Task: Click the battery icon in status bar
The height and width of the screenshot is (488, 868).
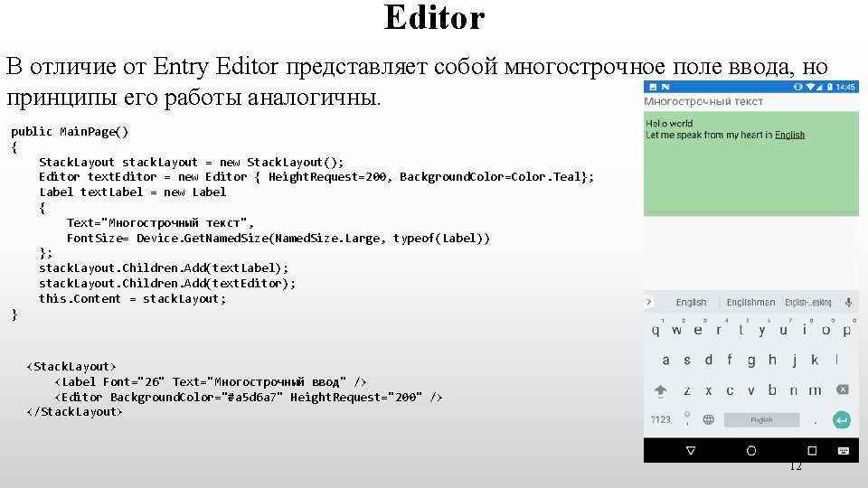Action: click(x=829, y=87)
